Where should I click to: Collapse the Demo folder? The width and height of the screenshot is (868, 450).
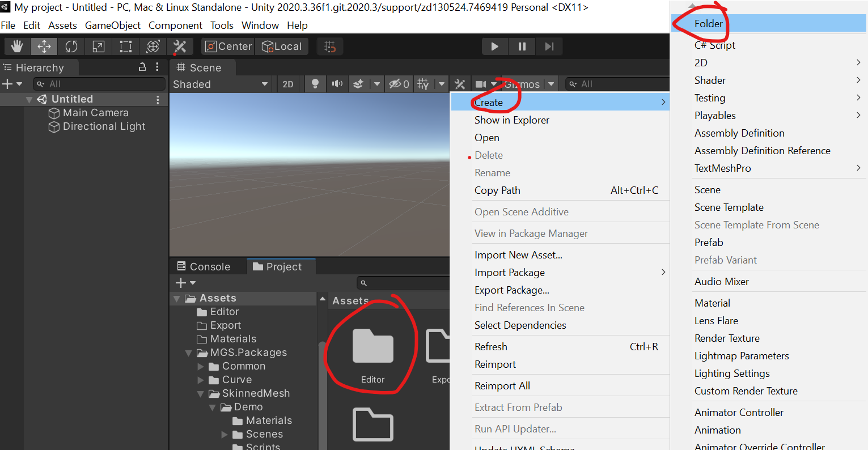click(213, 407)
